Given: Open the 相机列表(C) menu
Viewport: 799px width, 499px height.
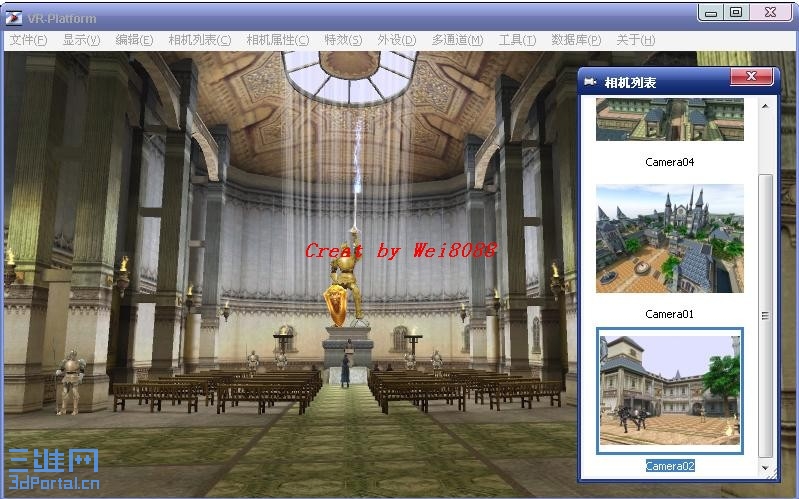Looking at the screenshot, I should (200, 40).
